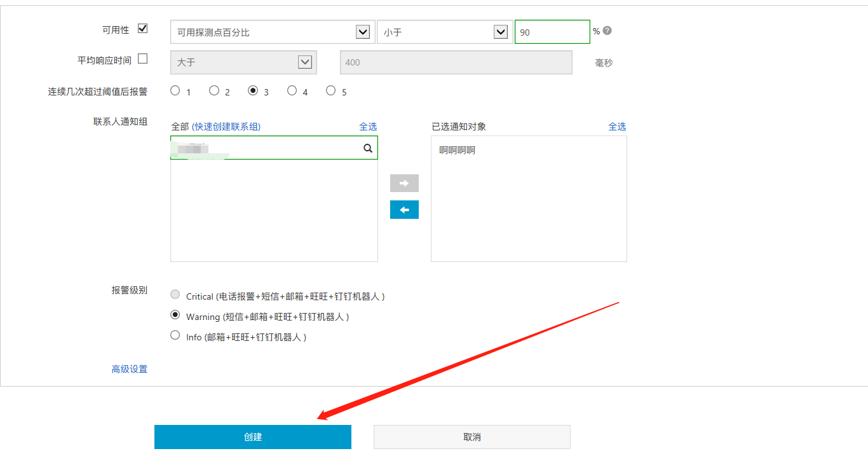The width and height of the screenshot is (868, 465).
Task: Click 全选 above the all-contacts list
Action: point(368,127)
